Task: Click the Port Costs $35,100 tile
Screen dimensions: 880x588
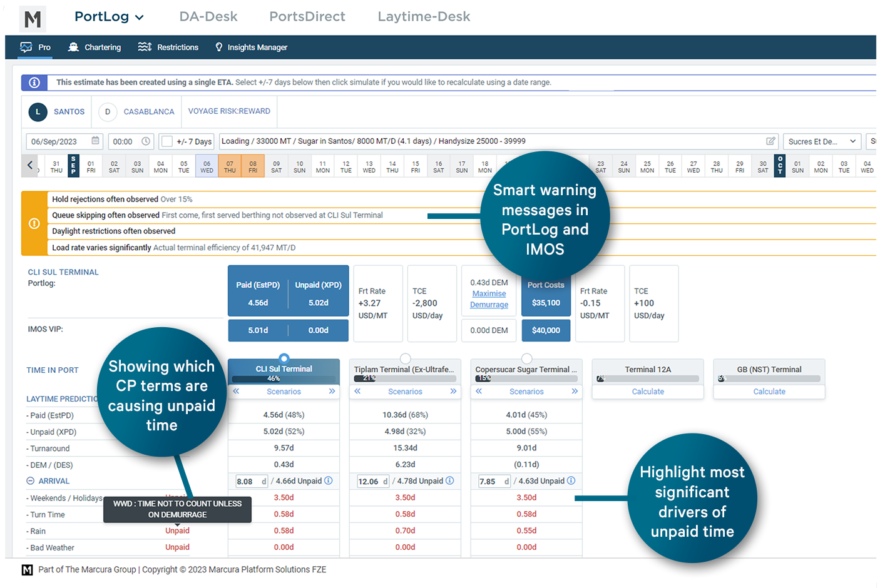Action: click(546, 294)
